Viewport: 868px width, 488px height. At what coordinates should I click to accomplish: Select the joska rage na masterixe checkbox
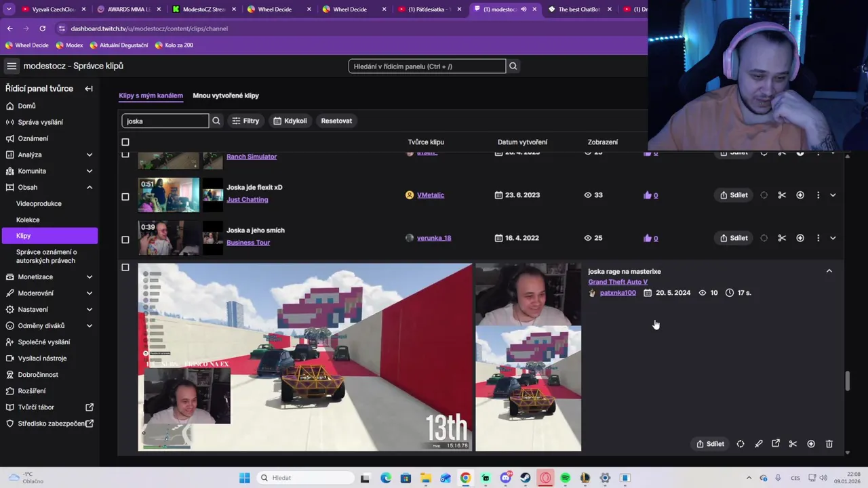tap(125, 268)
